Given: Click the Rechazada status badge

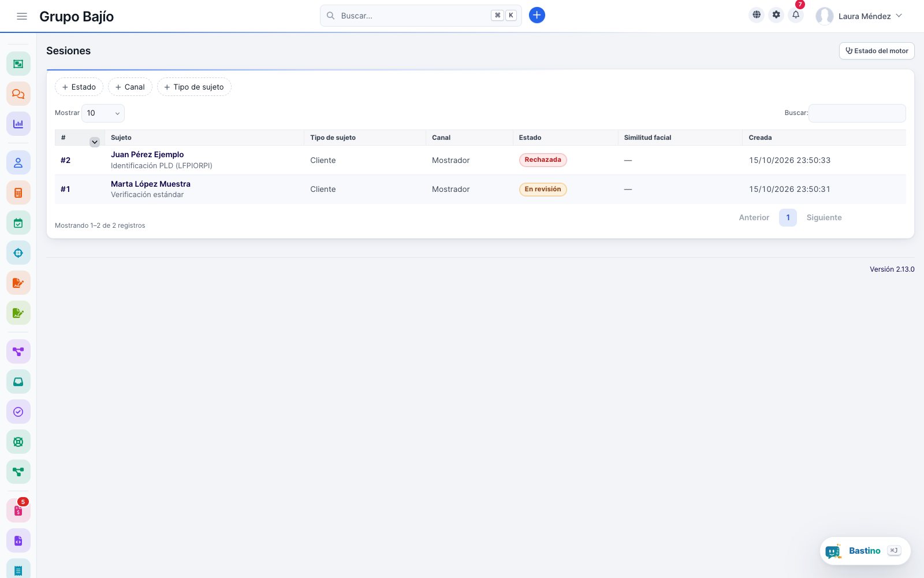Looking at the screenshot, I should point(543,160).
